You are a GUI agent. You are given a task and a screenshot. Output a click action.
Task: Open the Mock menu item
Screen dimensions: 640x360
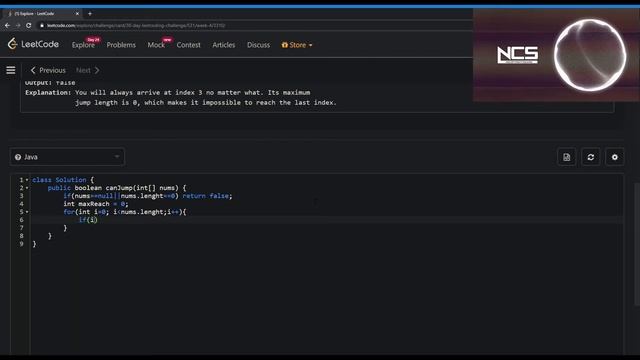pos(156,45)
